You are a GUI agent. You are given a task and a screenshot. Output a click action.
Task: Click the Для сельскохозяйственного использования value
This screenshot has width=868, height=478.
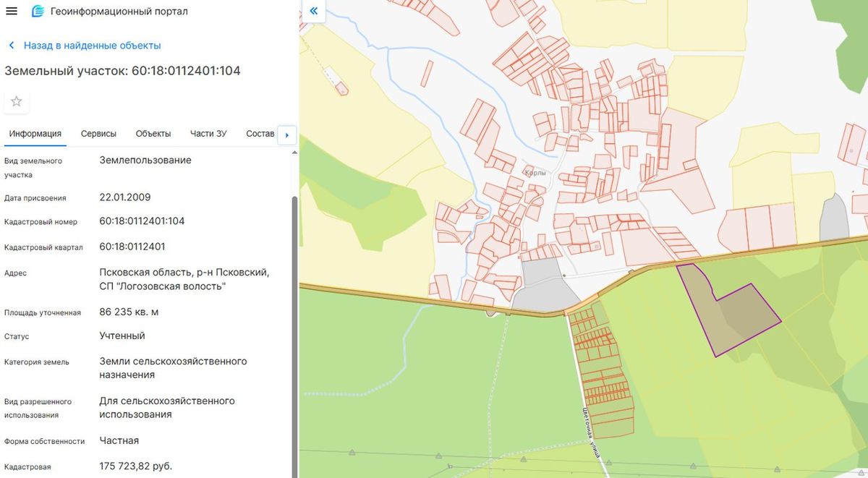(167, 408)
